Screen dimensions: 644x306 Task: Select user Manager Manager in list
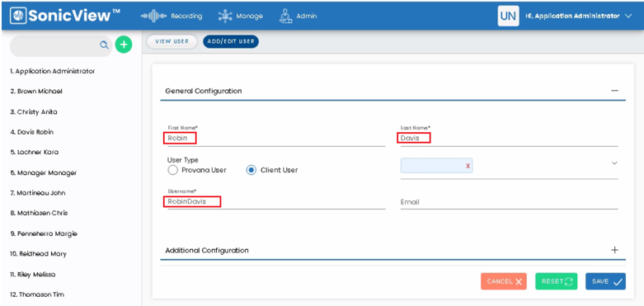44,172
